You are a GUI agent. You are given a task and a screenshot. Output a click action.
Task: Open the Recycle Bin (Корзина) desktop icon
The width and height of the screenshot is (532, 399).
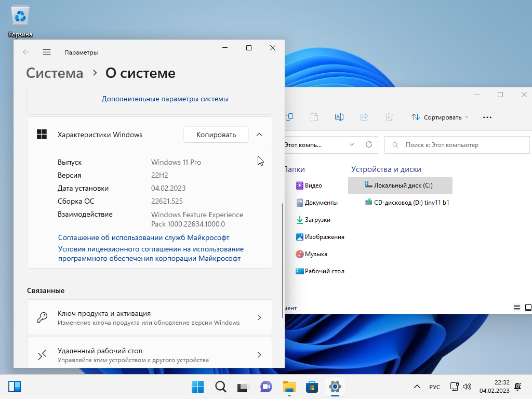coord(20,22)
